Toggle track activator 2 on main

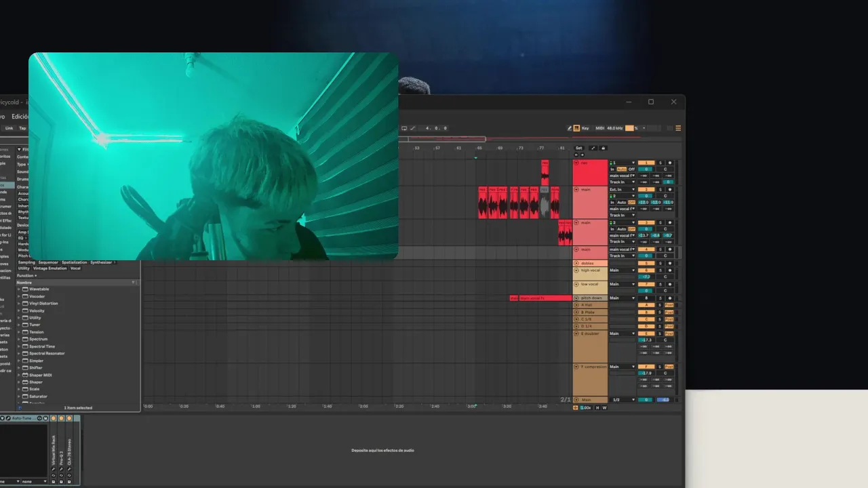(x=646, y=190)
